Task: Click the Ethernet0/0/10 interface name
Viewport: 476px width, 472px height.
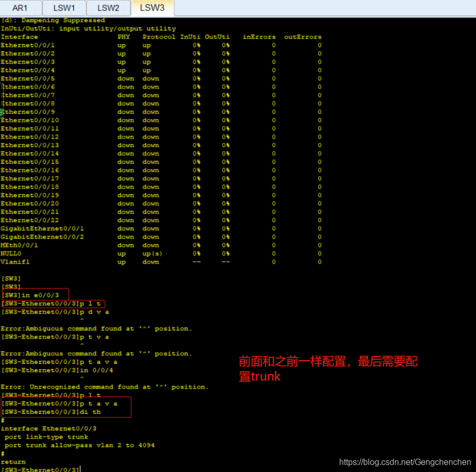Action: [x=30, y=120]
